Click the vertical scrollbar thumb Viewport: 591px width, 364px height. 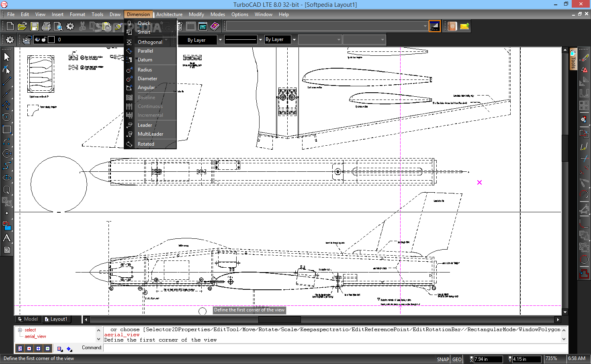click(x=565, y=148)
